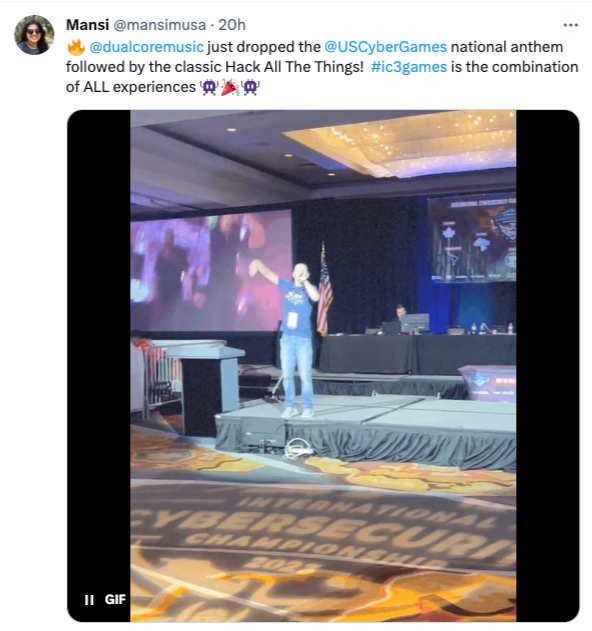Click the fire emoji starting the tweet
592x631 pixels.
(76, 47)
